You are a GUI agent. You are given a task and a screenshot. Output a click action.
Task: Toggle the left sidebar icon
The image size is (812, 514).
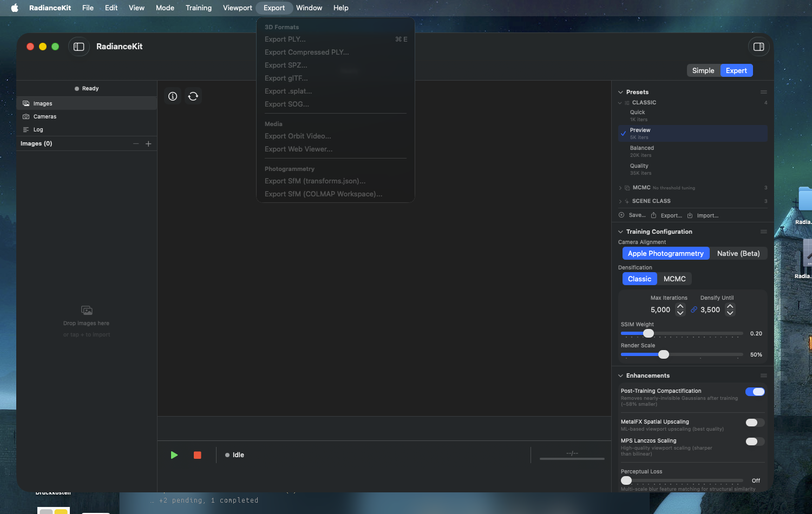(x=79, y=47)
